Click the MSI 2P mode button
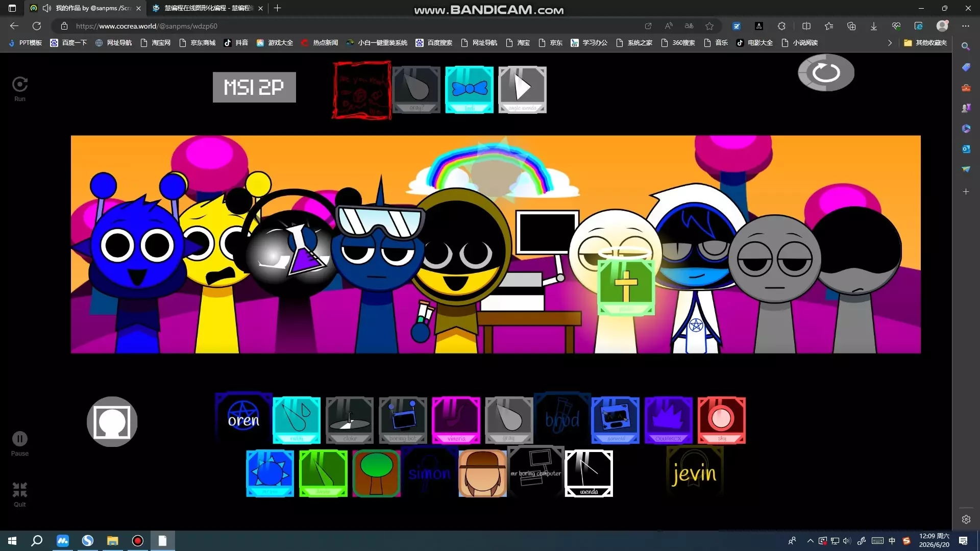 [254, 87]
